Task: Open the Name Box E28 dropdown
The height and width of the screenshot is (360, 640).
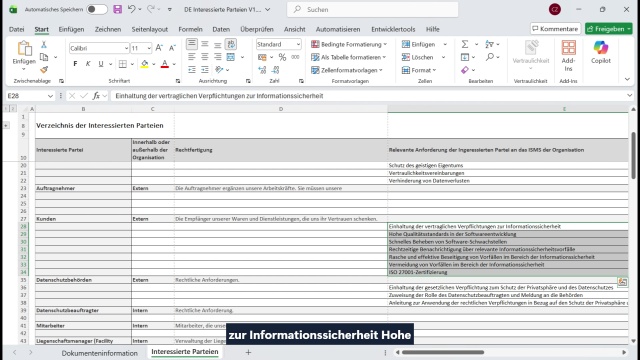Action: (x=50, y=96)
